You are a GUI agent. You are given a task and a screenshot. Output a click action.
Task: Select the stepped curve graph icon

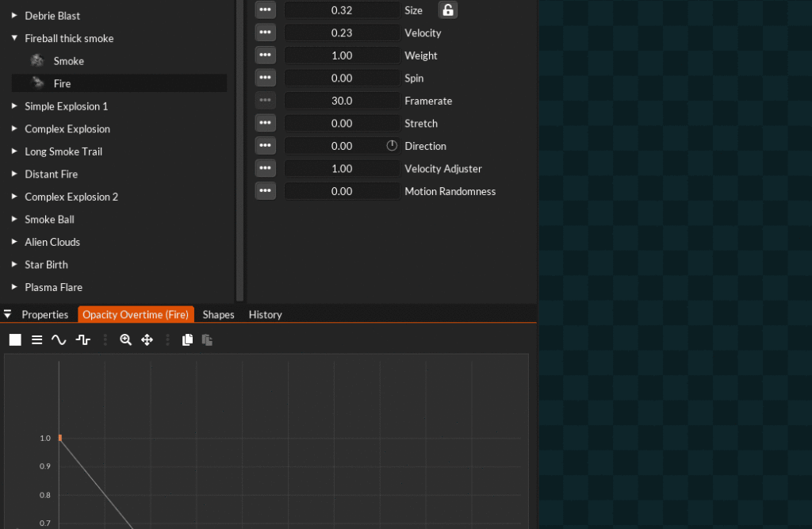coord(82,339)
